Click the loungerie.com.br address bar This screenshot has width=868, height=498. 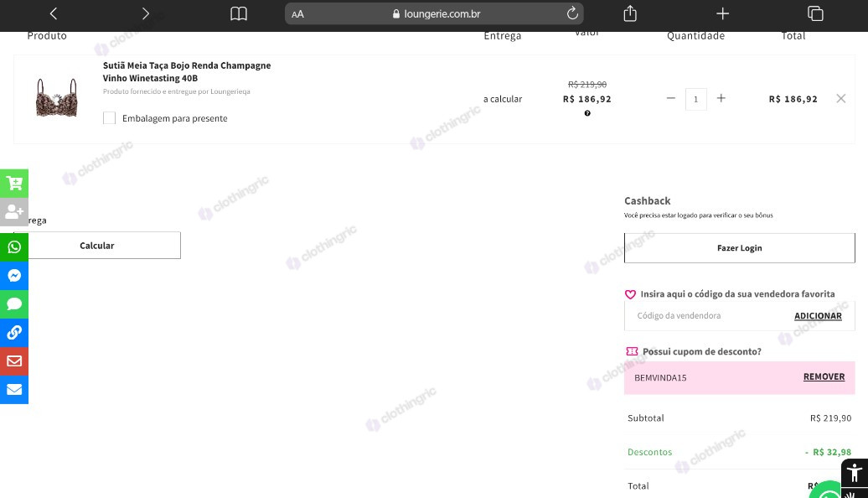pyautogui.click(x=434, y=14)
